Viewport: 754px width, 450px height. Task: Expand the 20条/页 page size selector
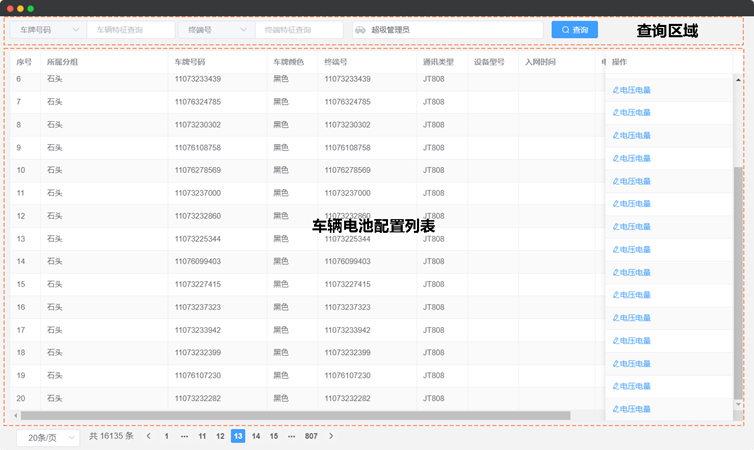click(x=48, y=436)
